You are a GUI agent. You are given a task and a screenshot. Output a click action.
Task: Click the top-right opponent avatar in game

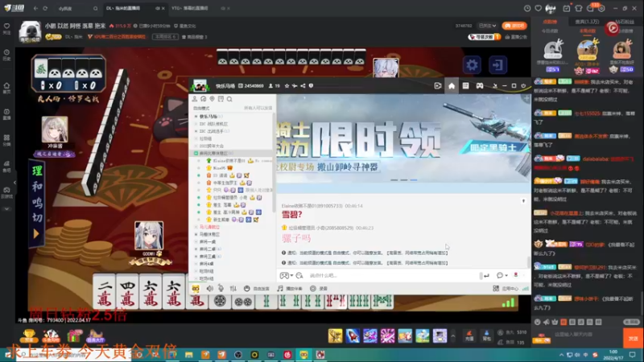click(x=386, y=68)
